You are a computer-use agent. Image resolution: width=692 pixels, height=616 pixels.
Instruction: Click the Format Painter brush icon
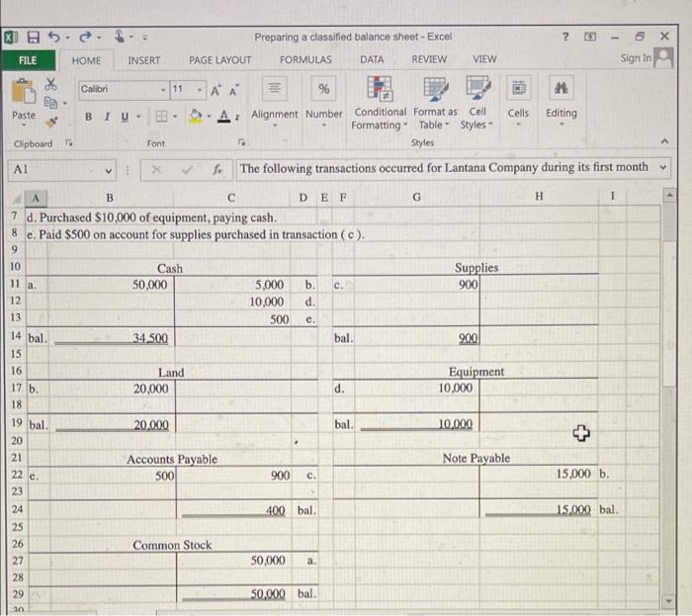[x=52, y=122]
